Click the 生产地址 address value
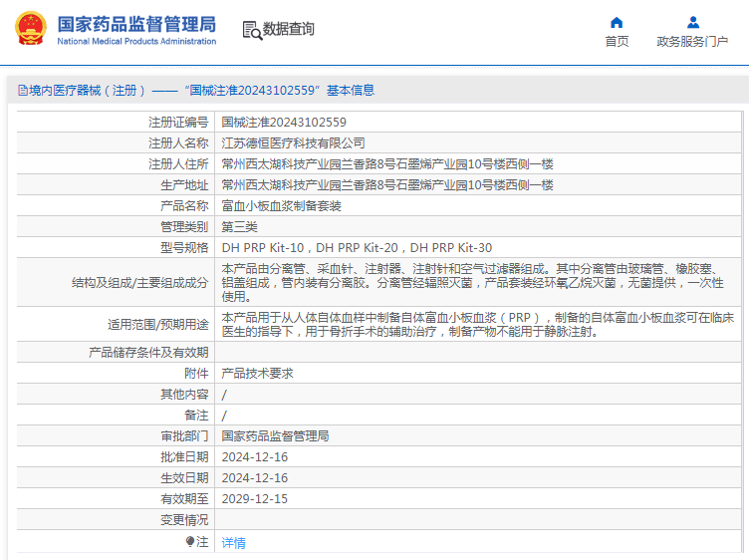Viewport: 749px width, 560px height. (x=387, y=185)
